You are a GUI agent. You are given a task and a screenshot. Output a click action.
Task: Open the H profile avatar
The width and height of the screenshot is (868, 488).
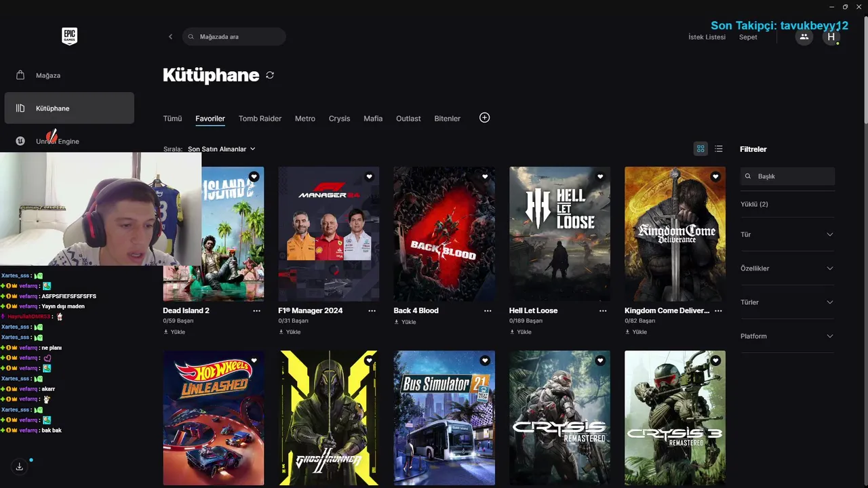[831, 37]
